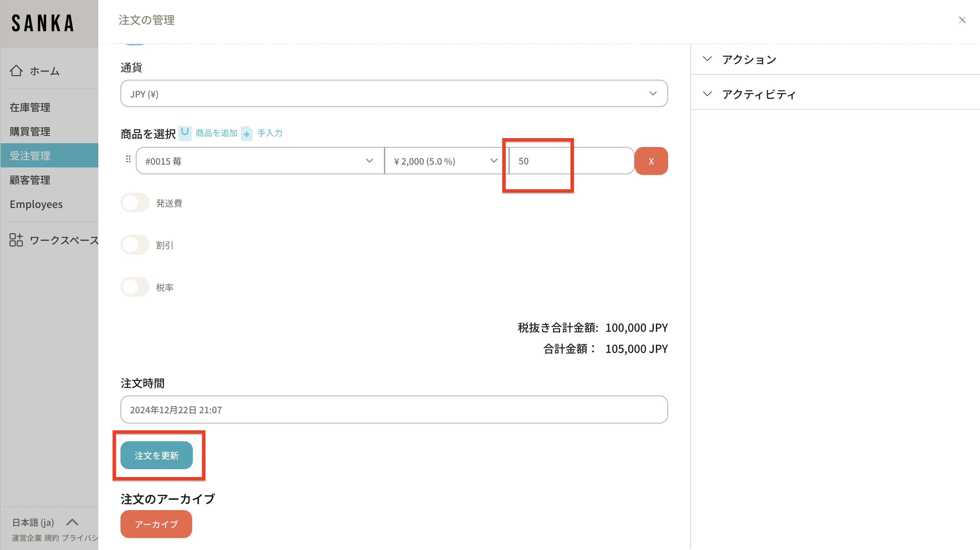Screen dimensions: 980x550
Task: Remove product row with orange X
Action: [651, 161]
